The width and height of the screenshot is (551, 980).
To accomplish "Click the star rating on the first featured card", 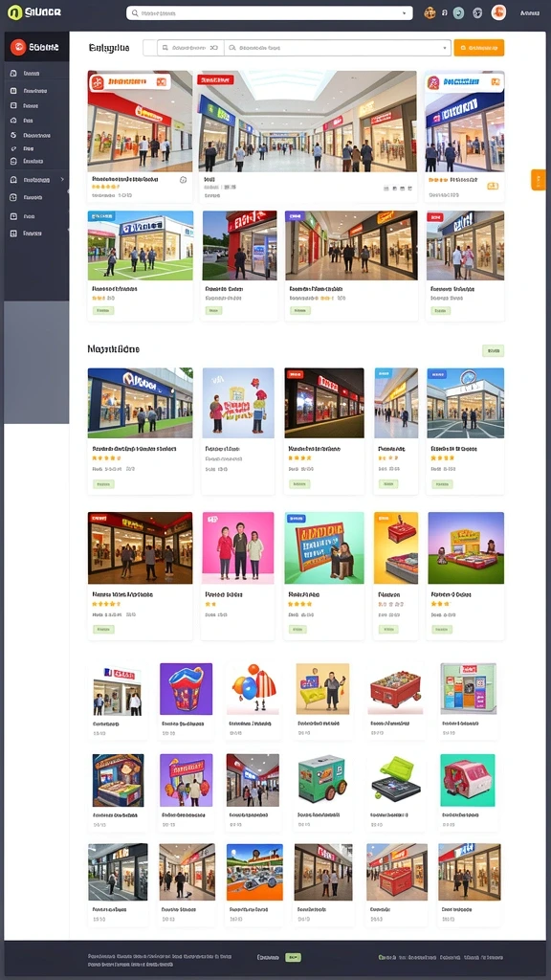I will click(105, 187).
